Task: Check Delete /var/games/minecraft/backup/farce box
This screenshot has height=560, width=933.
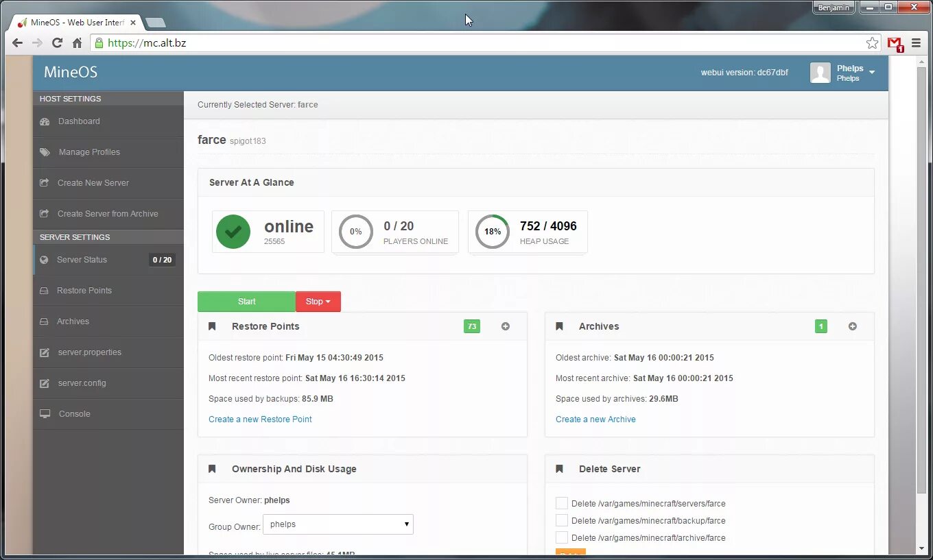Action: point(562,520)
